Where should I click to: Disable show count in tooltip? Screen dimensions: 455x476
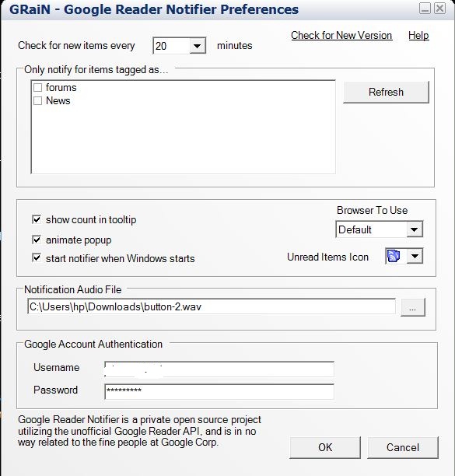(x=37, y=219)
